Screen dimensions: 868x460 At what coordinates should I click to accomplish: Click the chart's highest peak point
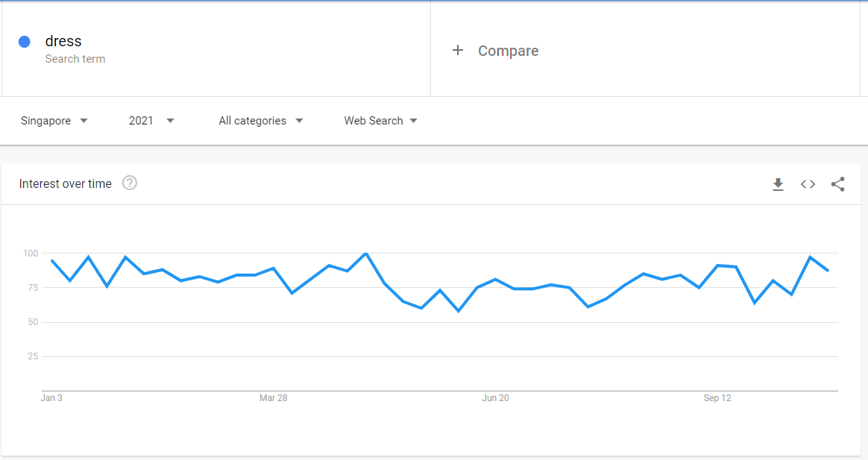click(x=366, y=253)
